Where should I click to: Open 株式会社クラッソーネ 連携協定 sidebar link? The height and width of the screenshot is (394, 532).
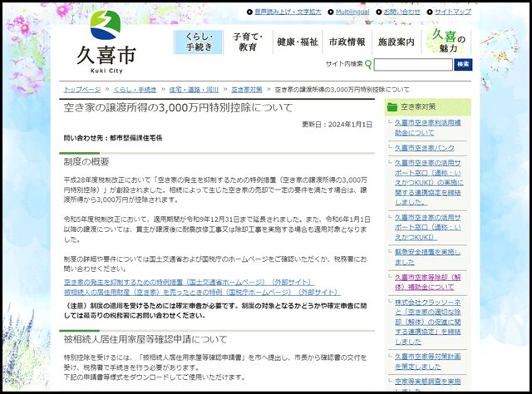427,322
